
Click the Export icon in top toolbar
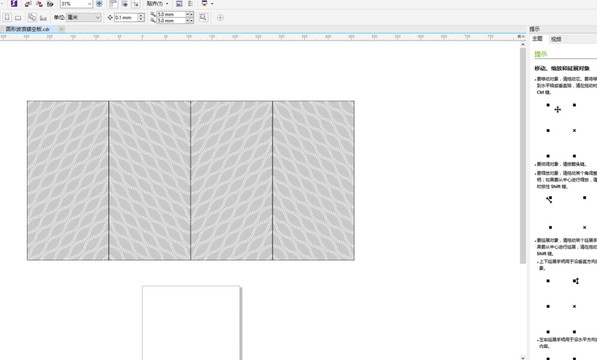(x=39, y=4)
